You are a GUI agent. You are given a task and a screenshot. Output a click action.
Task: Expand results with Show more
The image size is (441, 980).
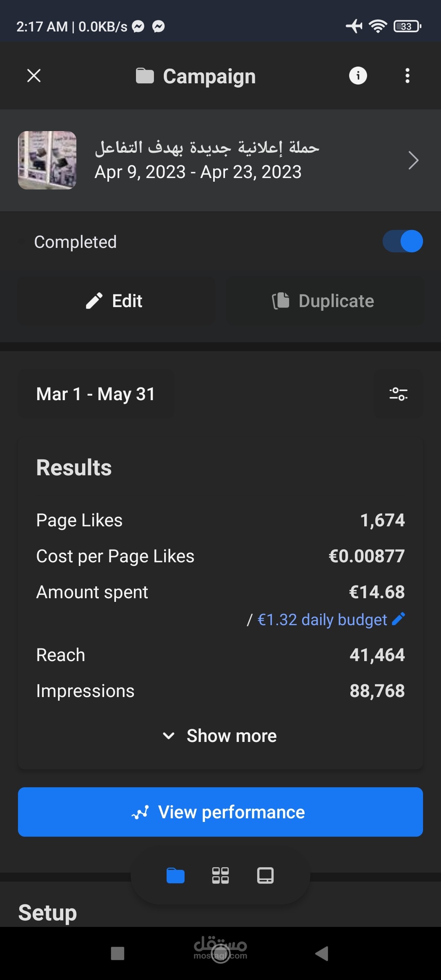pyautogui.click(x=220, y=736)
